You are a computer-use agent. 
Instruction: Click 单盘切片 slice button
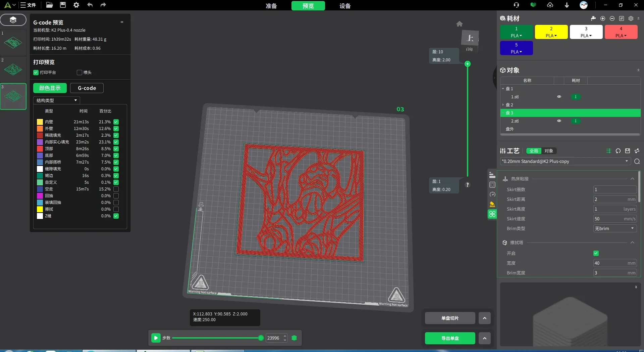[450, 318]
